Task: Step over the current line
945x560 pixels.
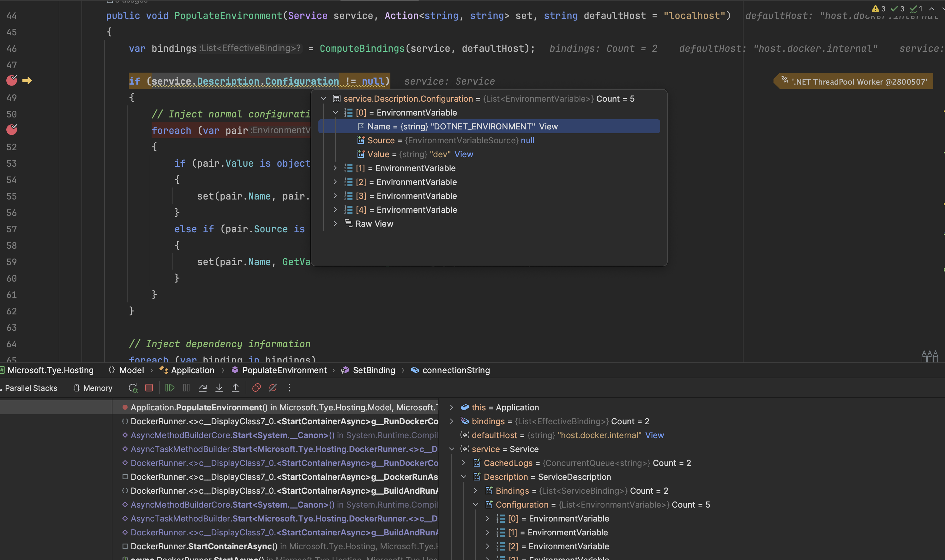Action: (203, 388)
